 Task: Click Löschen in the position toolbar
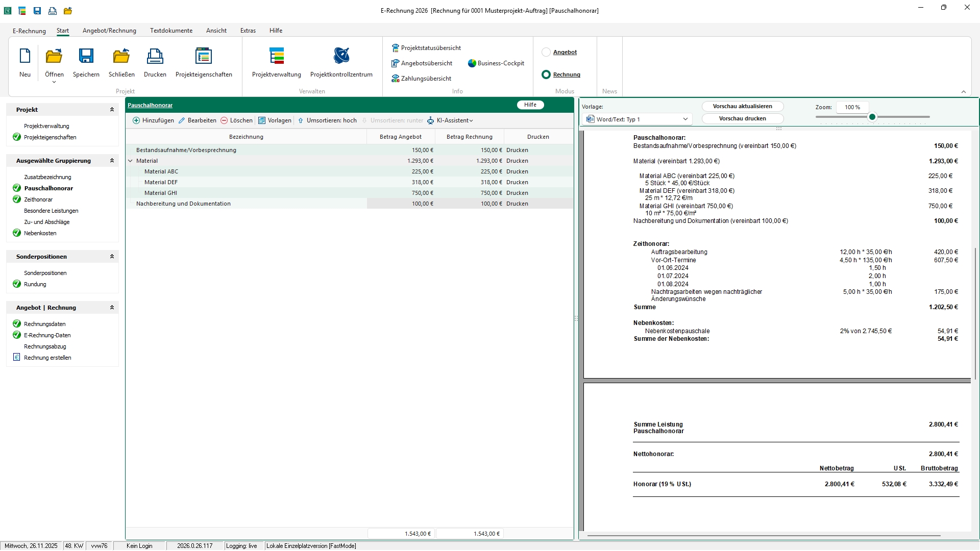pyautogui.click(x=236, y=120)
